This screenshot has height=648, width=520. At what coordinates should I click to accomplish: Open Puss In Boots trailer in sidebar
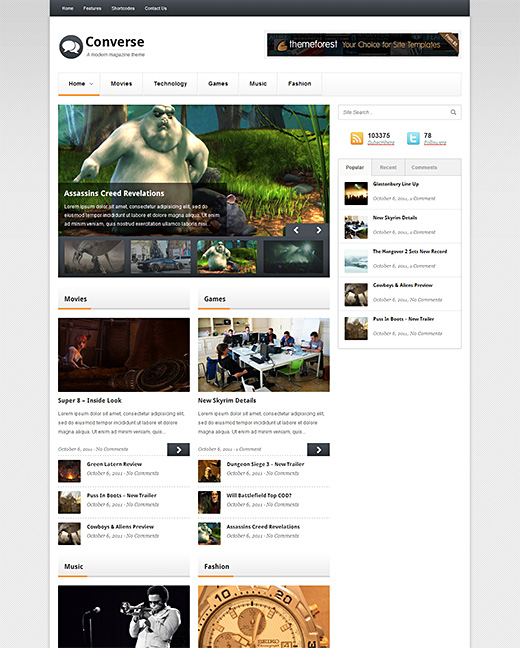(403, 319)
